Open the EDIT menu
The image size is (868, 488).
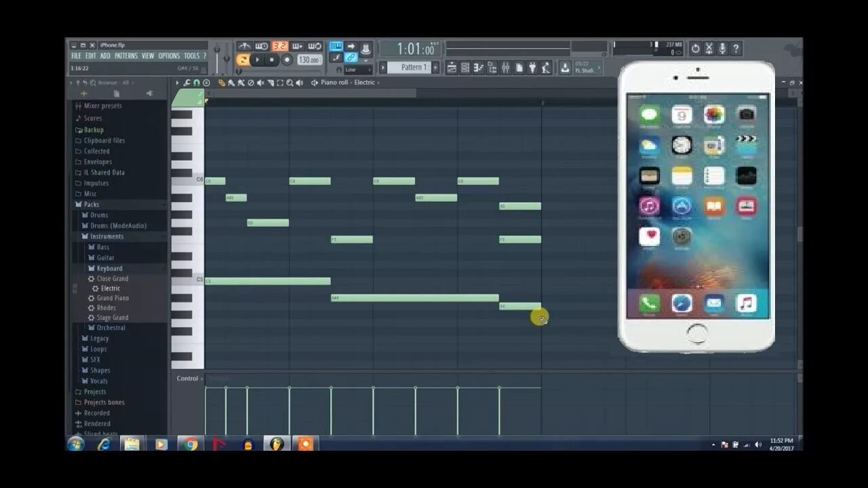90,56
